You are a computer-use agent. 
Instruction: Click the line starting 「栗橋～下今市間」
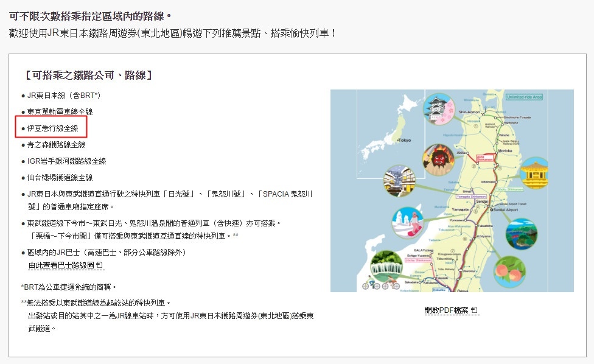coord(134,236)
